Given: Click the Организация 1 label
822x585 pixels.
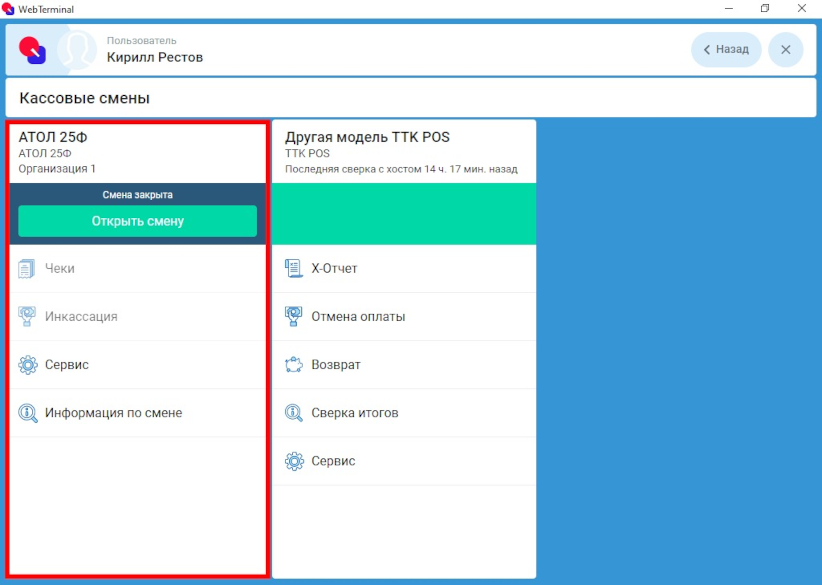Looking at the screenshot, I should click(57, 169).
